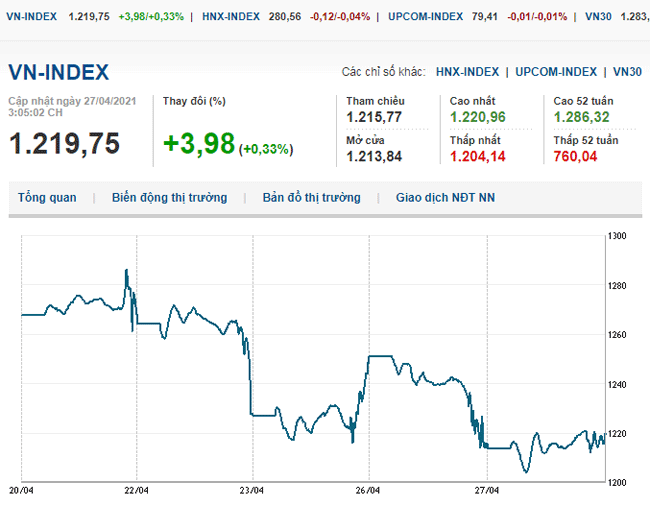Open HNX-INDEX from the top ticker bar
Viewport: 650px width, 506px height.
tap(230, 17)
